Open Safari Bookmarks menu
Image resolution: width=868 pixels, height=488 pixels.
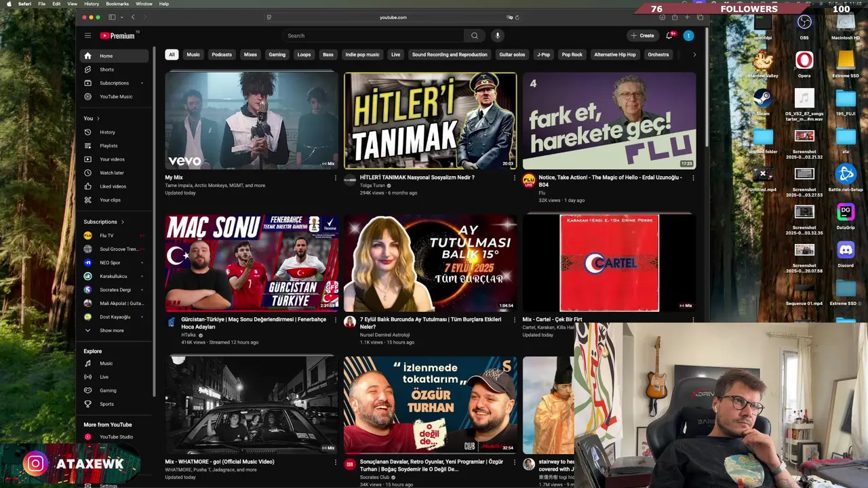117,4
